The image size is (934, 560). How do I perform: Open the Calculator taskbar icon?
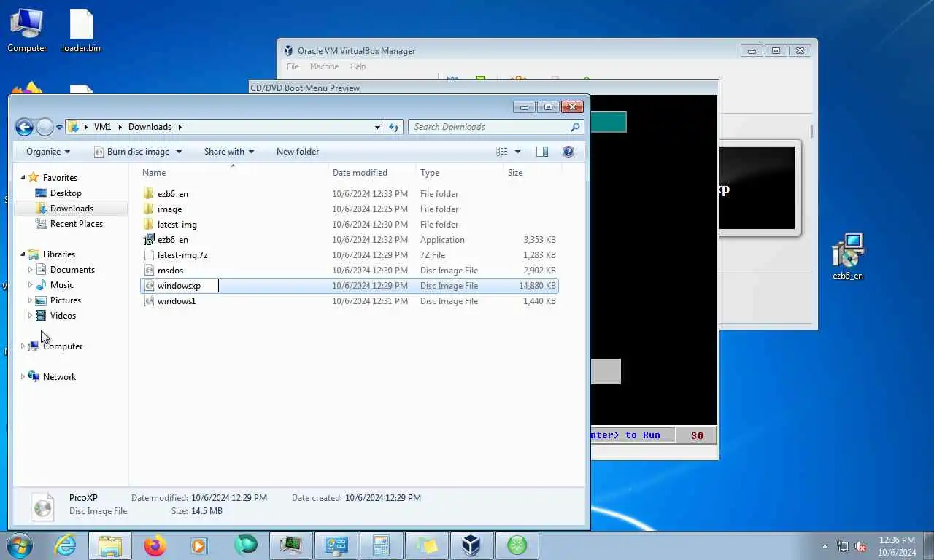381,545
